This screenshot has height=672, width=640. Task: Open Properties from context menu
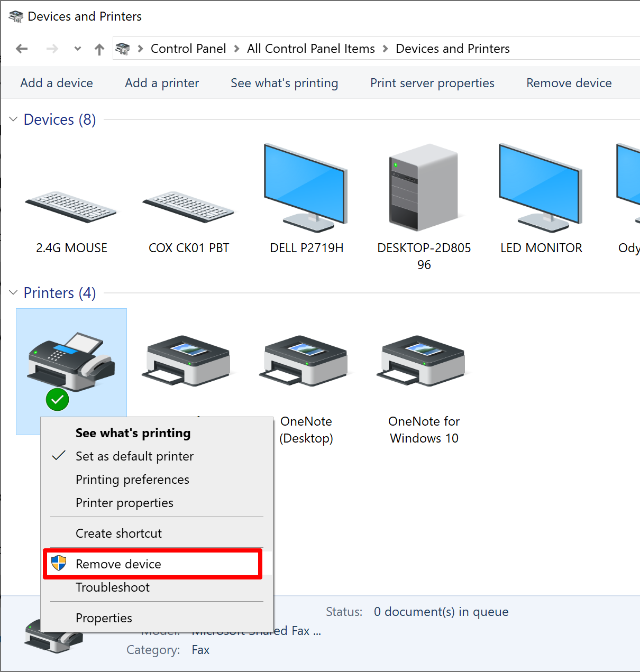tap(157, 618)
